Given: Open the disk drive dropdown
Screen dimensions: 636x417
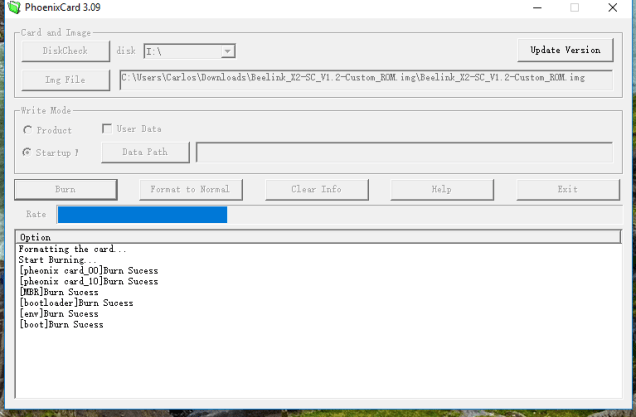Looking at the screenshot, I should 228,51.
